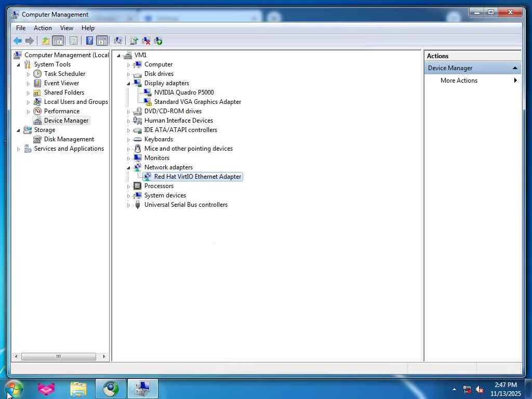Open the Windows Start menu
532x399 pixels.
[14, 389]
